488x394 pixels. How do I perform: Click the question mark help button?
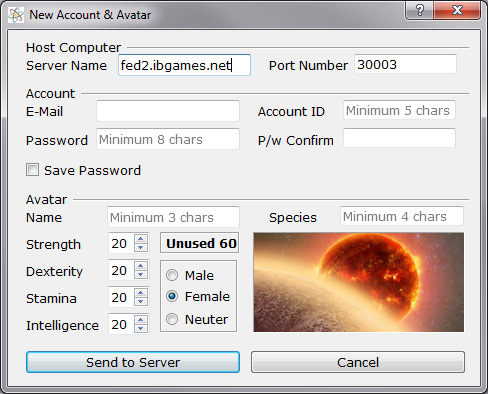click(420, 10)
